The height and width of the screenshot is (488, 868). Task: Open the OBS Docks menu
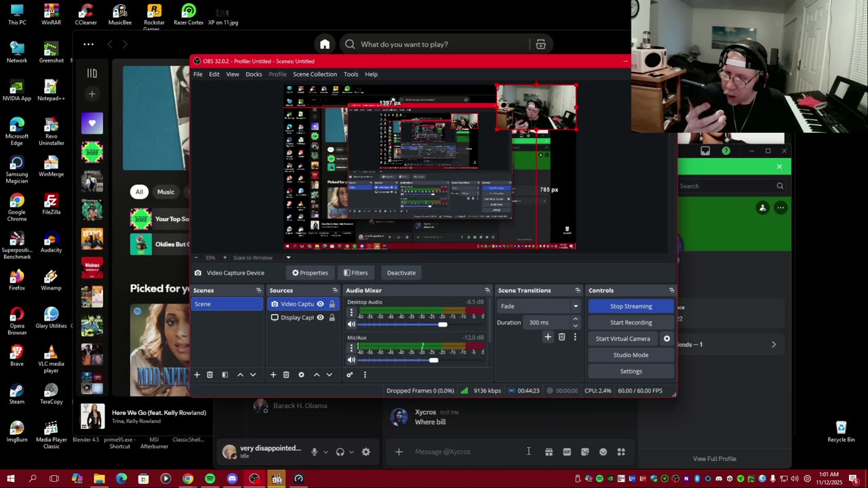coord(254,75)
